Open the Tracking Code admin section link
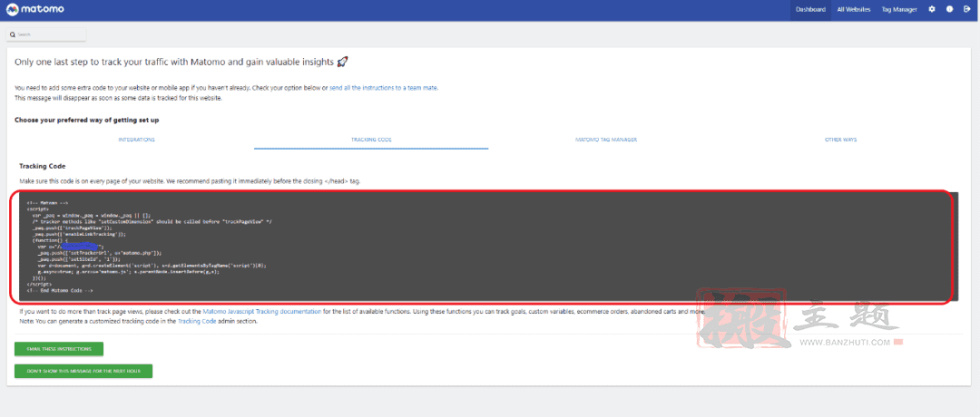The width and height of the screenshot is (980, 417). pos(197,322)
